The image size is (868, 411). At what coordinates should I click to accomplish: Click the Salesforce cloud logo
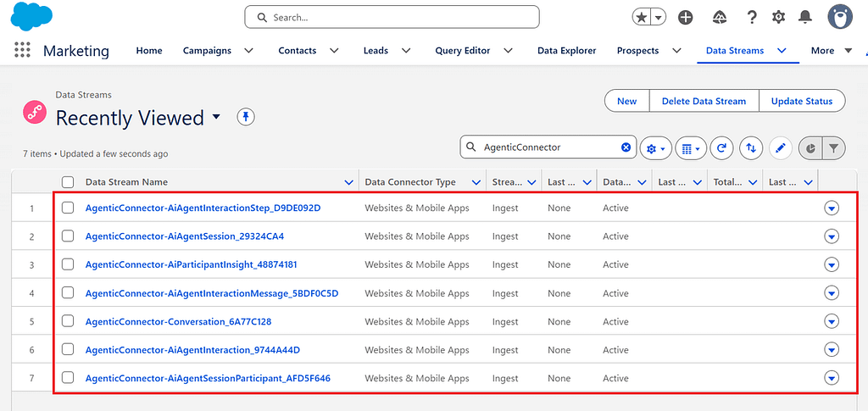tap(31, 17)
